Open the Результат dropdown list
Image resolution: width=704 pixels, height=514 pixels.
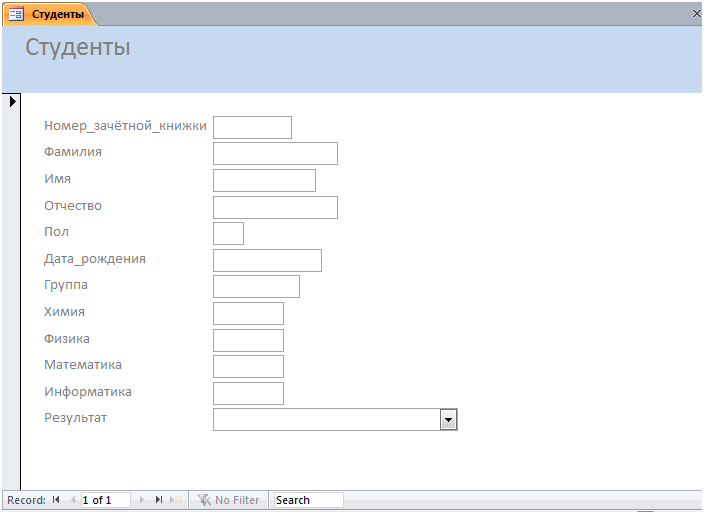click(448, 420)
